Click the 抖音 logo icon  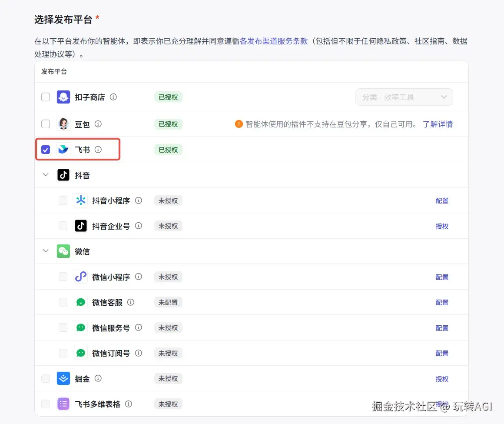pyautogui.click(x=63, y=175)
